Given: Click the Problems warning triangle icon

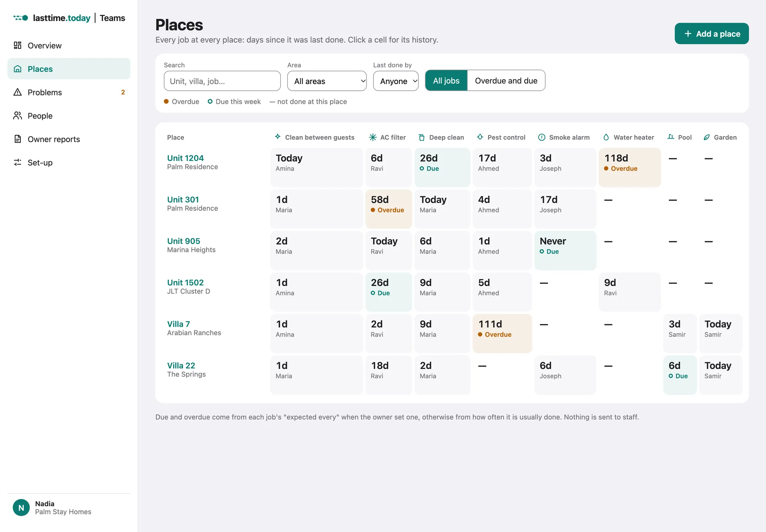Looking at the screenshot, I should (17, 92).
